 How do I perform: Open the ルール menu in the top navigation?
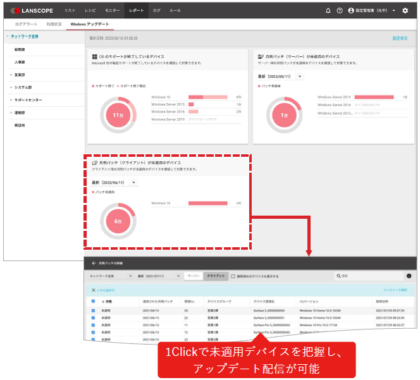[175, 11]
